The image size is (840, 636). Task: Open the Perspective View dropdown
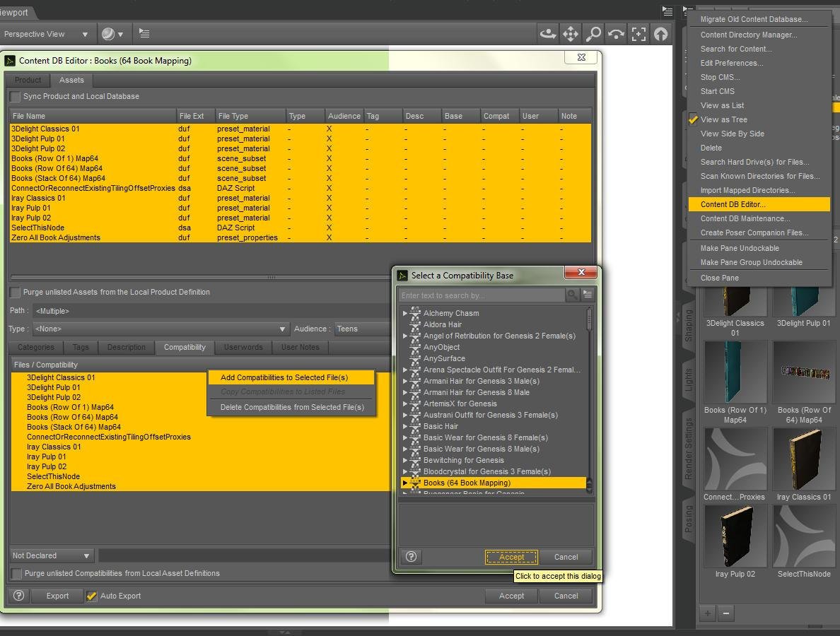(46, 34)
